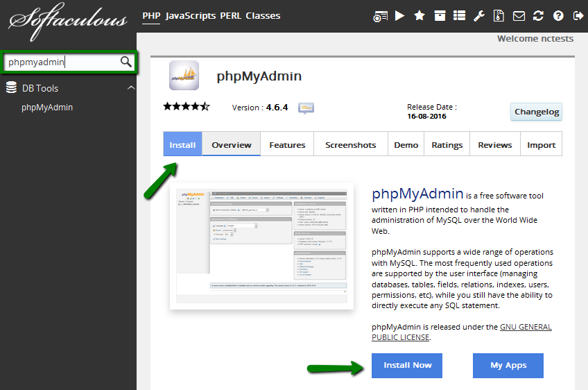The width and height of the screenshot is (588, 390).
Task: Open the ratings star icon in toolbar
Action: [420, 16]
